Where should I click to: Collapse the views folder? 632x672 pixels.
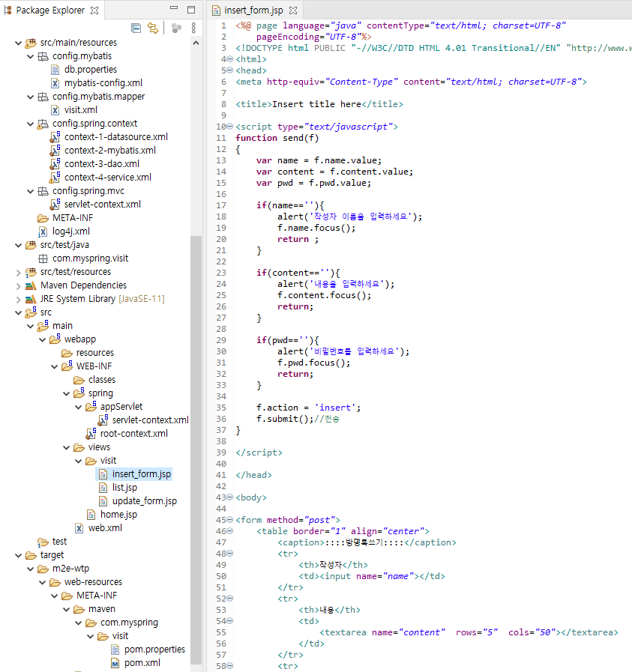click(67, 447)
